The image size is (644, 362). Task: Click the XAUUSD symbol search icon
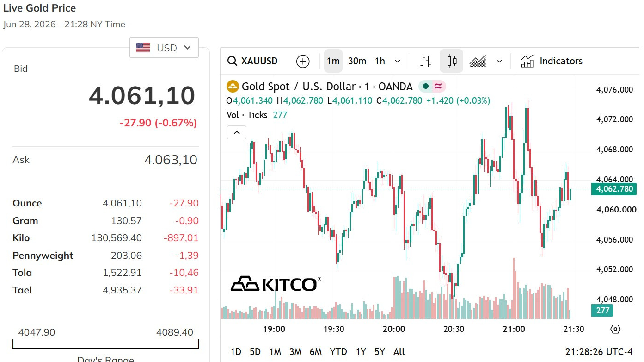232,61
